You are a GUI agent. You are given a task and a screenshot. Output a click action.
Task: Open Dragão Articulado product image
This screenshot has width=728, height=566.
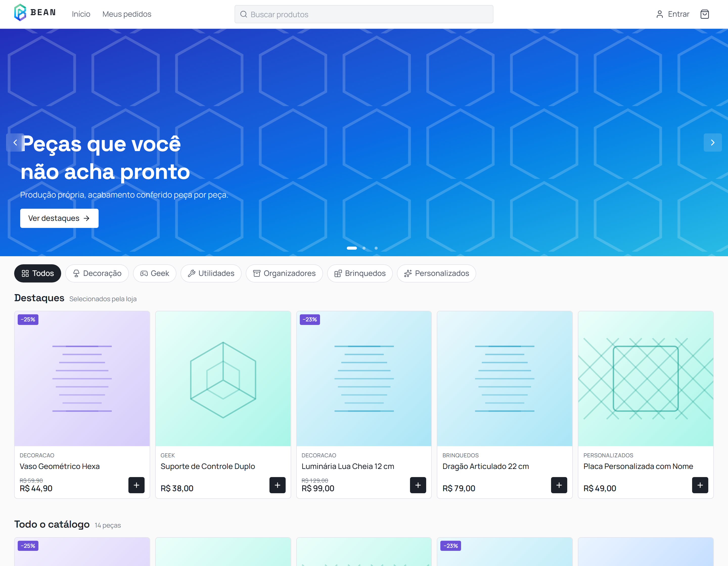click(505, 379)
